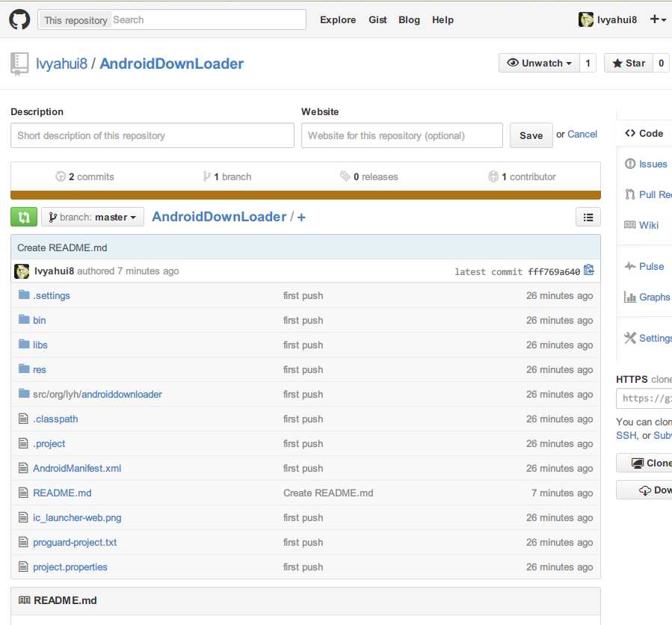Viewport: 672px width, 625px height.
Task: Open Explore in the top navigation
Action: (x=338, y=19)
